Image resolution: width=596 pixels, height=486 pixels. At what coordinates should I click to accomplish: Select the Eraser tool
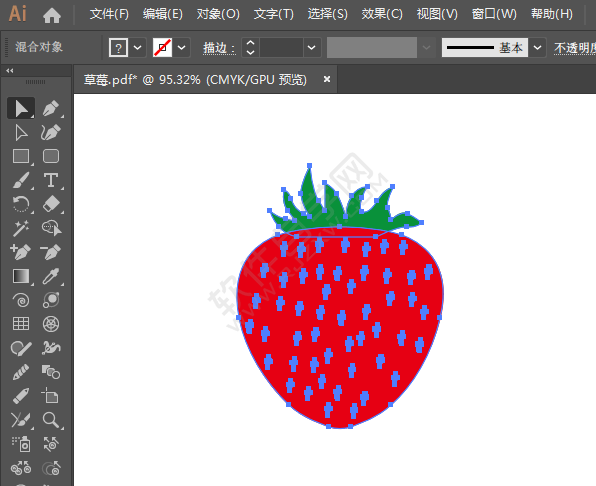tap(51, 204)
